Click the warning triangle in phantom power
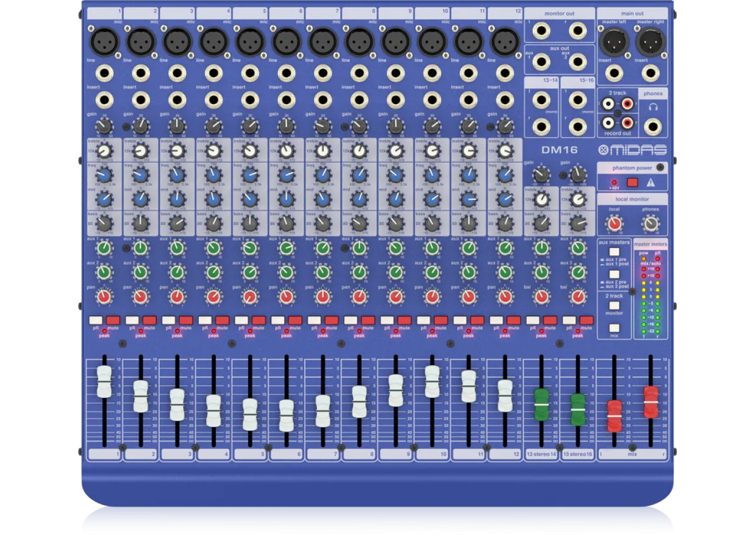756x541 pixels. 651,182
